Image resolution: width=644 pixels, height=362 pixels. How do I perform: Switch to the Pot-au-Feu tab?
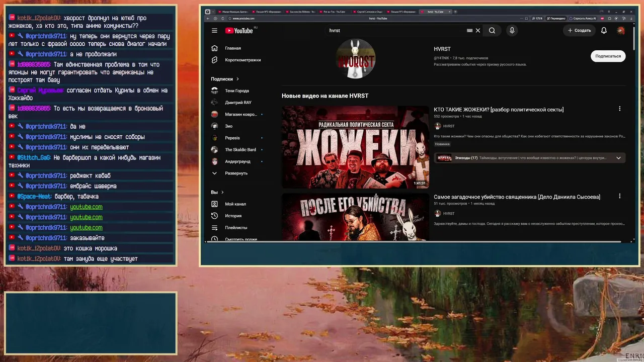pyautogui.click(x=334, y=12)
